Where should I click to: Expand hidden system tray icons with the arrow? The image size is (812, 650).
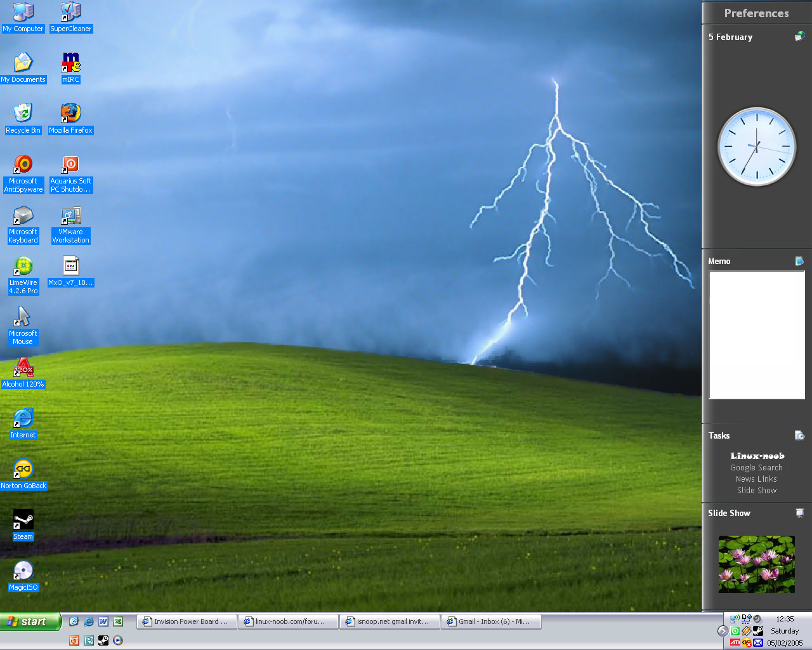(723, 631)
